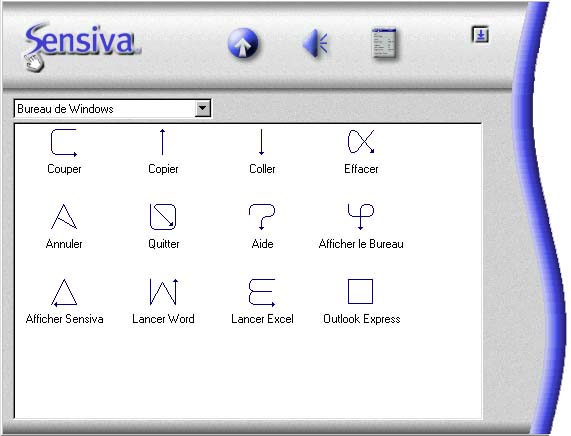Pick the Afficher Sensiva triangle gesture
Image resolution: width=571 pixels, height=436 pixels.
64,292
